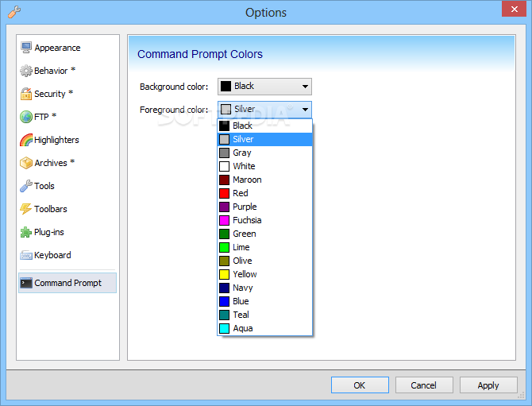The height and width of the screenshot is (406, 532).
Task: Pick White from the color list
Action: [x=264, y=166]
